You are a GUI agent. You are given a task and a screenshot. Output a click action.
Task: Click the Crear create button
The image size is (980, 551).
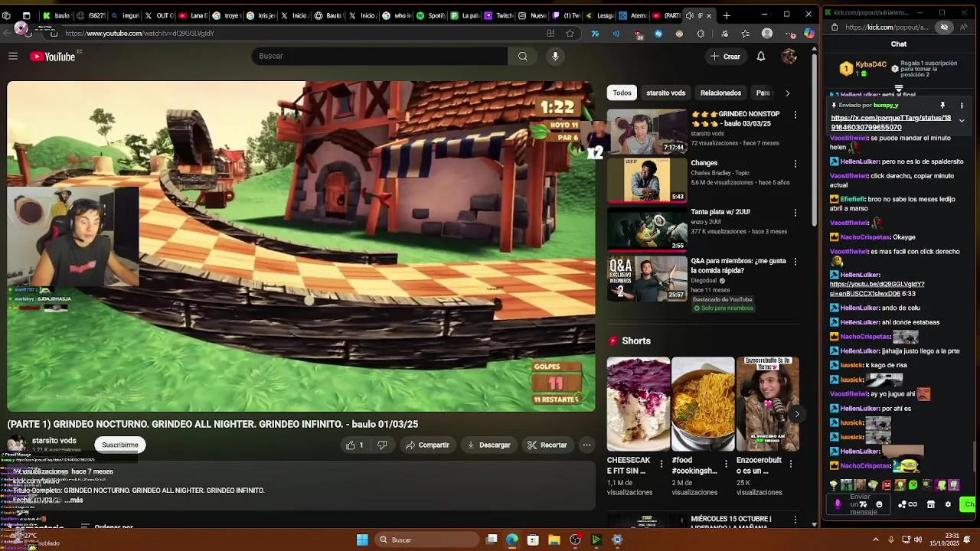724,57
